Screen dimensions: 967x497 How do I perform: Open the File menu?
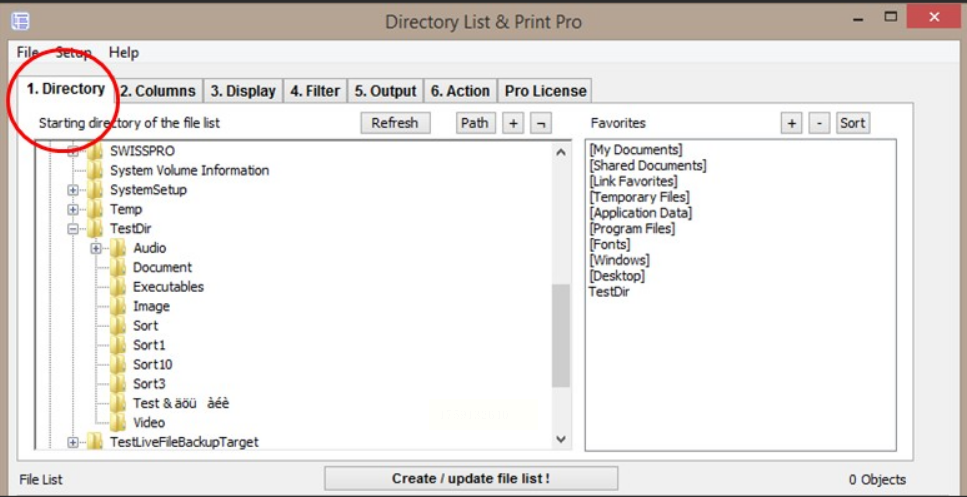pyautogui.click(x=27, y=52)
